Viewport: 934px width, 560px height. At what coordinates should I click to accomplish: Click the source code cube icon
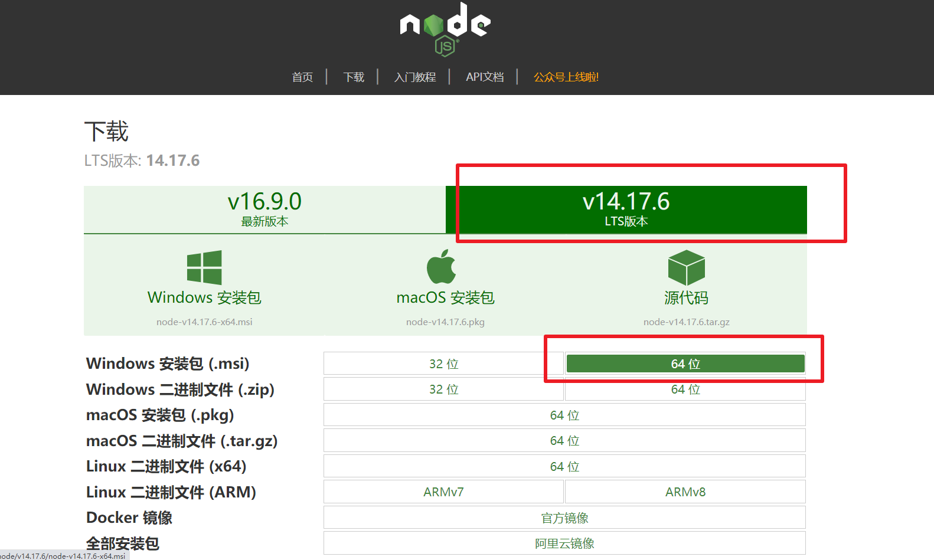click(x=686, y=267)
